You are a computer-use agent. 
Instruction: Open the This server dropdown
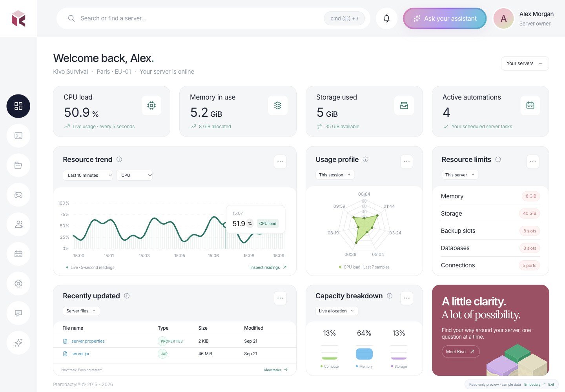(460, 175)
